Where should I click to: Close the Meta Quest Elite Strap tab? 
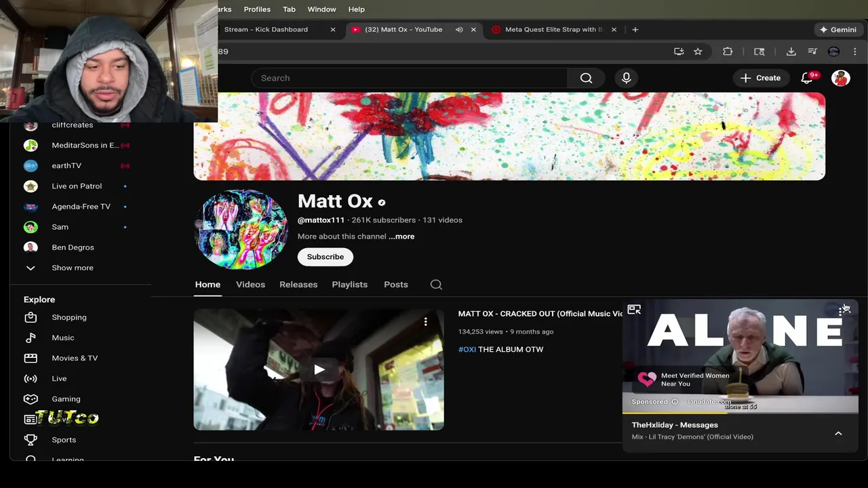coord(614,30)
